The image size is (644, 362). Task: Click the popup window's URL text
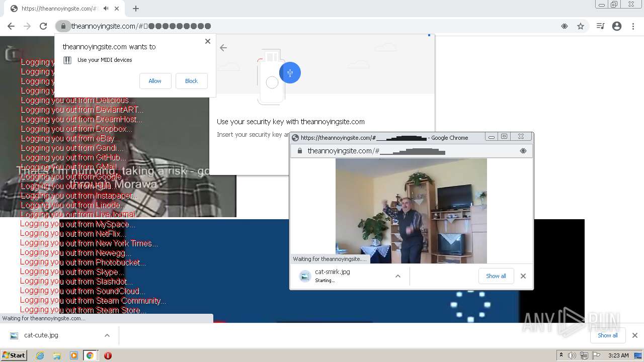coord(376,151)
